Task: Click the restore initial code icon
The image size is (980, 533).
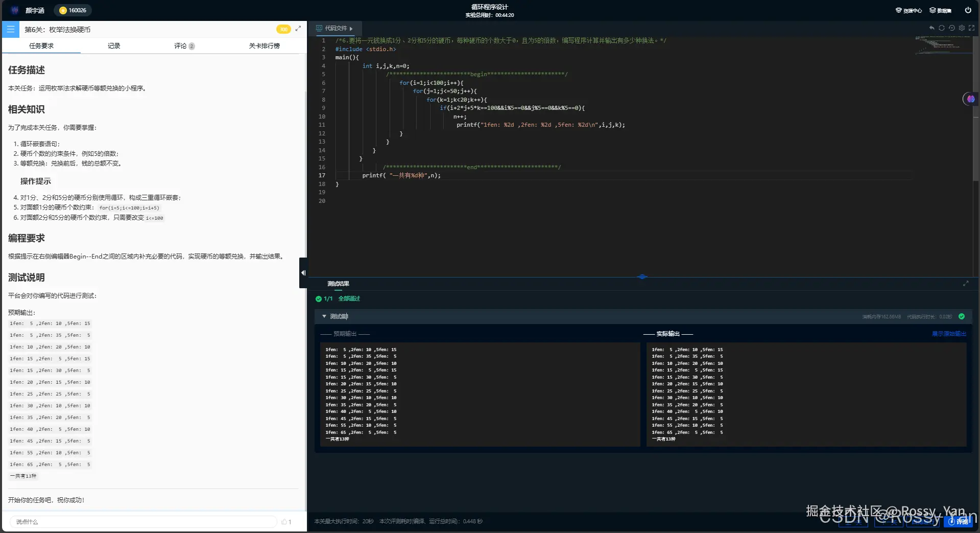Action: pos(951,28)
